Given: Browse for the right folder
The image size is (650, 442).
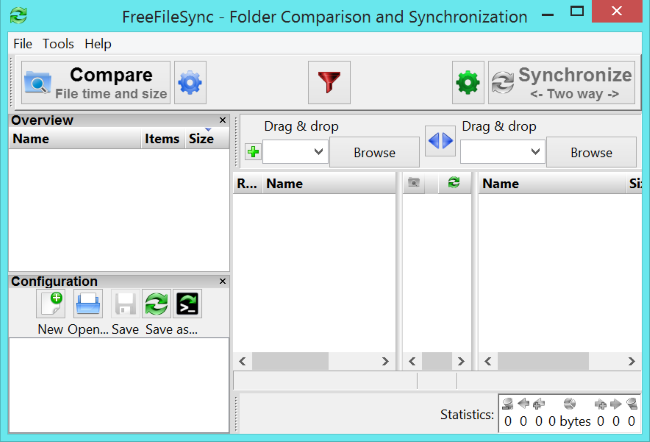Looking at the screenshot, I should [591, 152].
